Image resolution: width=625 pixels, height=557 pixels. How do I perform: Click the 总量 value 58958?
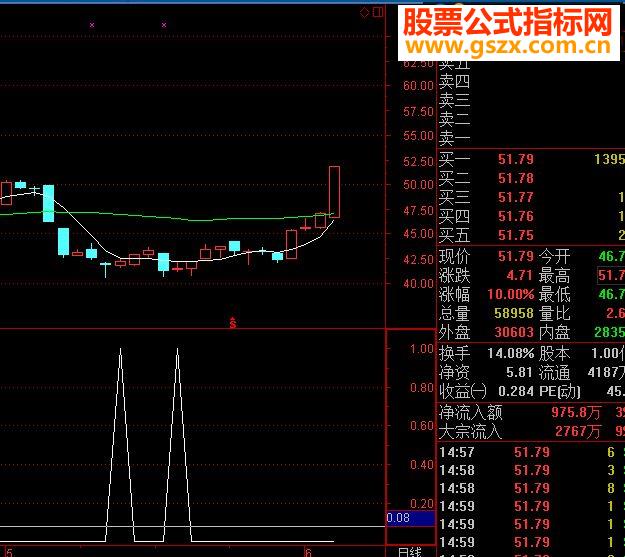point(514,313)
